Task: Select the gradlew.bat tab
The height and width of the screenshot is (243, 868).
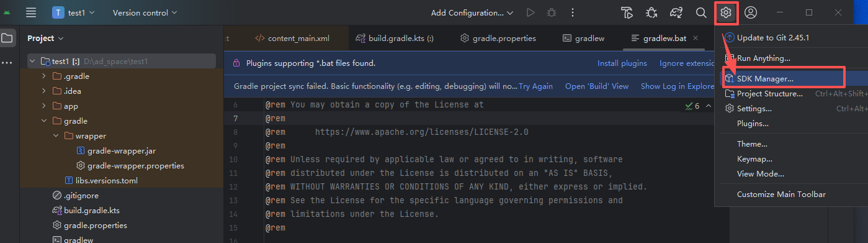Action: tap(664, 38)
